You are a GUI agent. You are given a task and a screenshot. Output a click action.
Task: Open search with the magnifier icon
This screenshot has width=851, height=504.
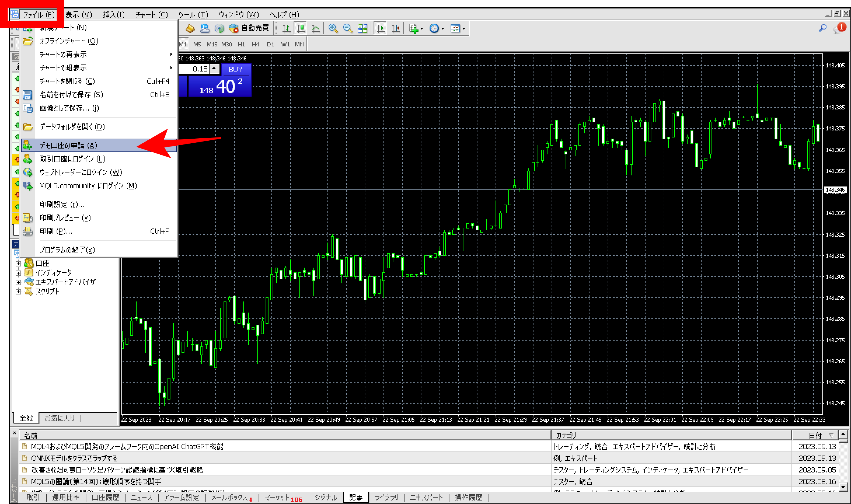coord(822,28)
